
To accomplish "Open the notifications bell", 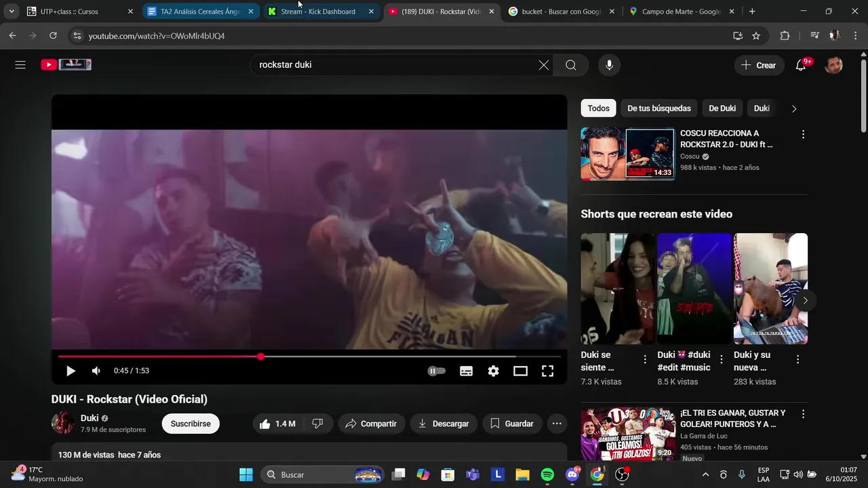I will tap(801, 65).
